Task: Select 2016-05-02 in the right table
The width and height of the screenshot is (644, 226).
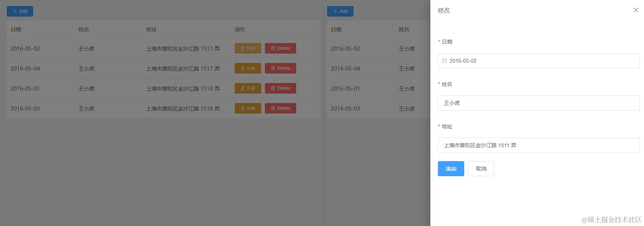Action: 346,49
